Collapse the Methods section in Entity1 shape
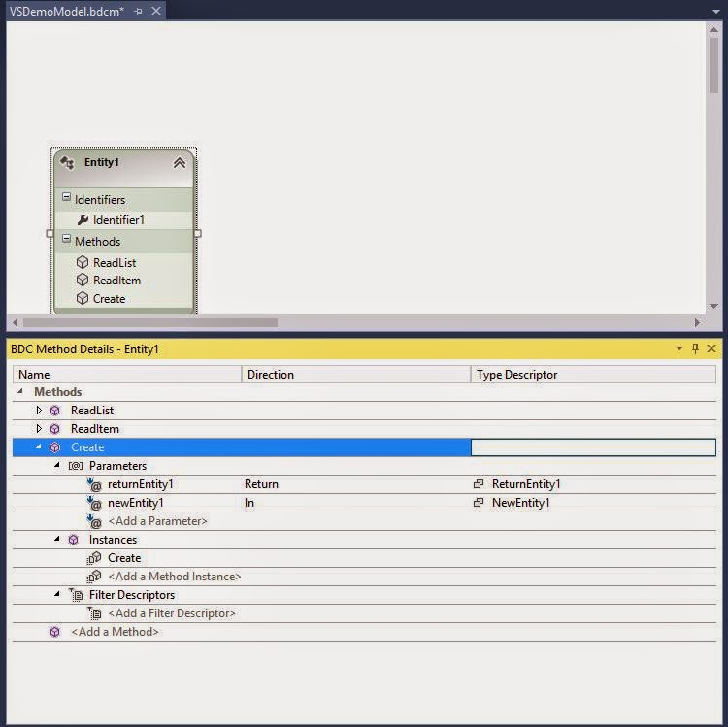Image resolution: width=728 pixels, height=727 pixels. tap(66, 239)
